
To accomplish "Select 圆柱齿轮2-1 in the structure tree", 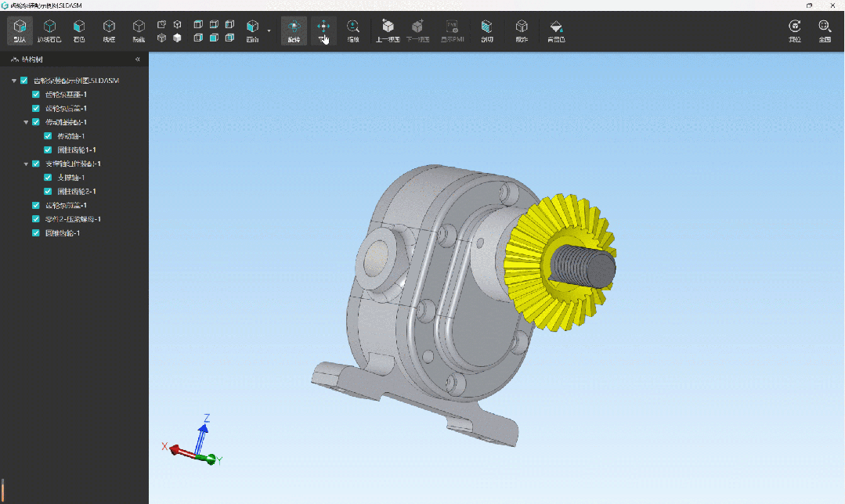I will [77, 192].
